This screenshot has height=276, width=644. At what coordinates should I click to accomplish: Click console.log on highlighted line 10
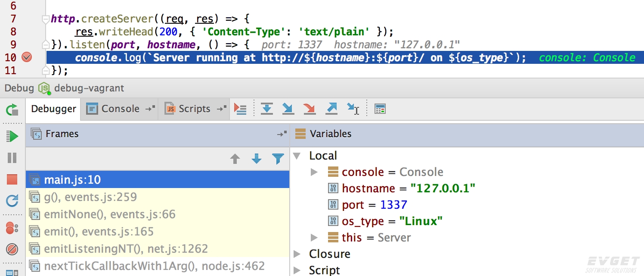108,57
